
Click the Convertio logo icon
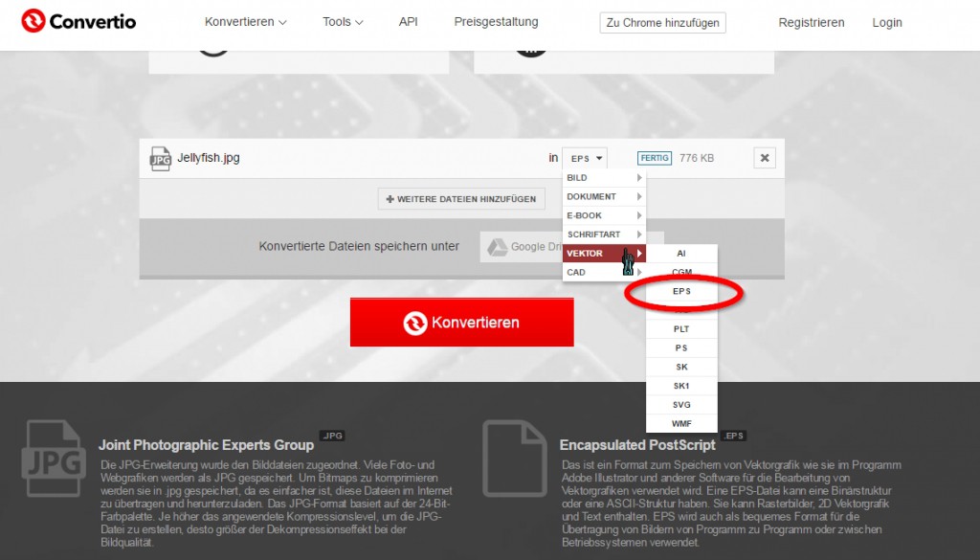(x=33, y=21)
